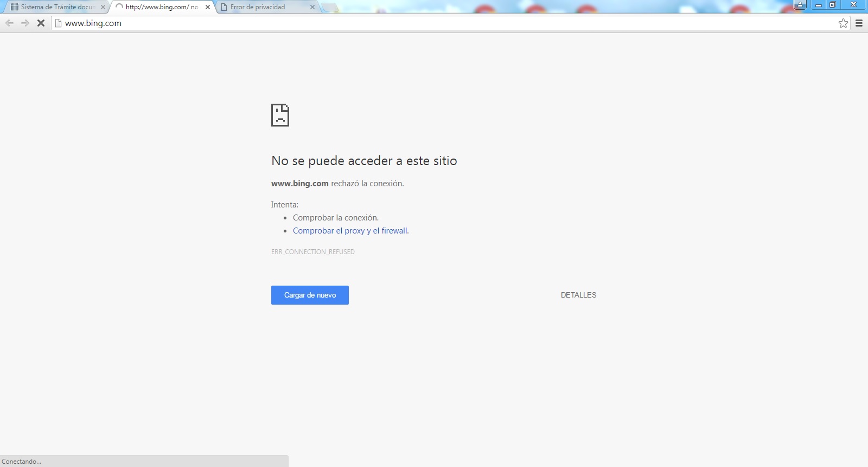
Task: Close the Sistema de Trámite tab
Action: 103,7
